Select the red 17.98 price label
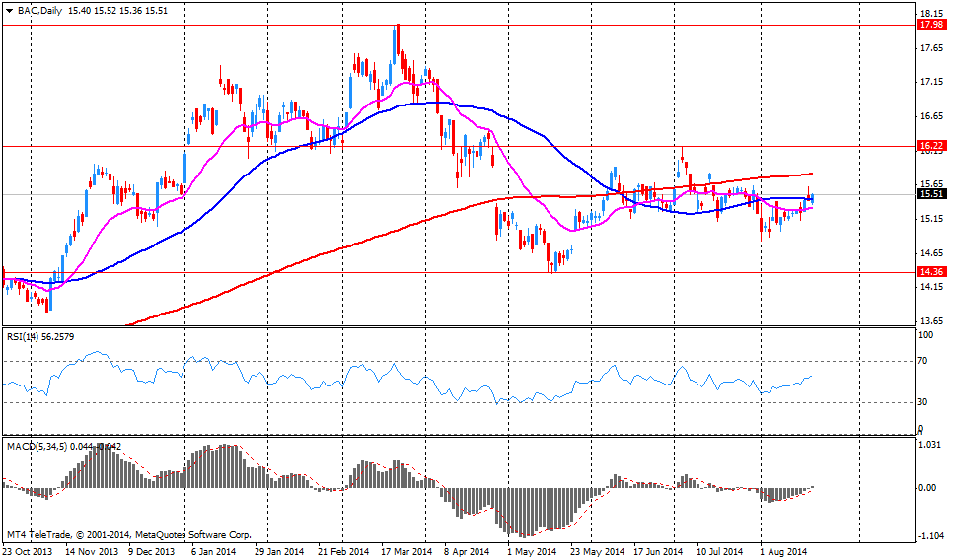Image resolution: width=954 pixels, height=560 pixels. [930, 25]
